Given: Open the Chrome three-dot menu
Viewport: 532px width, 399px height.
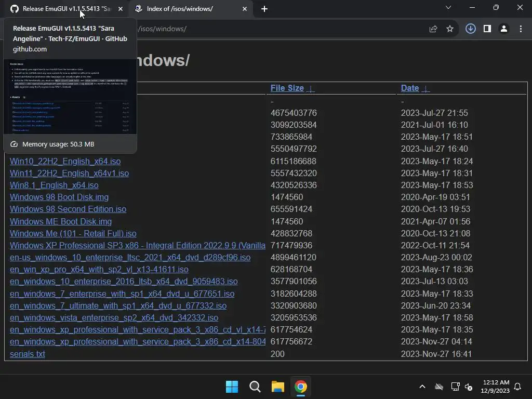Looking at the screenshot, I should tap(521, 29).
